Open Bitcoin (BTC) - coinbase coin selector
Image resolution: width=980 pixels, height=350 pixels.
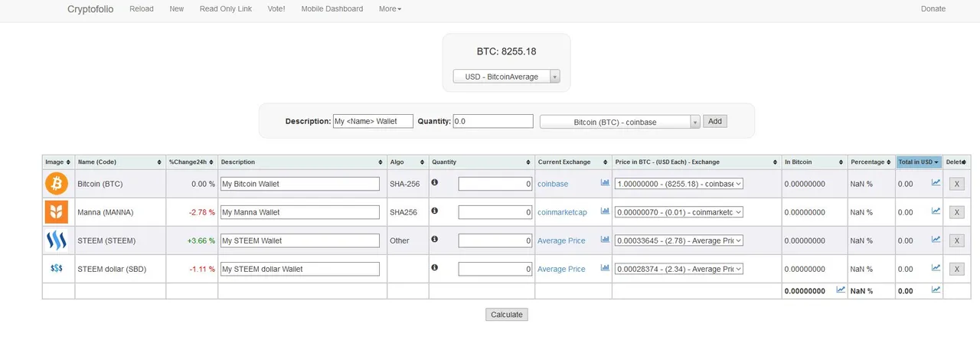pyautogui.click(x=620, y=121)
